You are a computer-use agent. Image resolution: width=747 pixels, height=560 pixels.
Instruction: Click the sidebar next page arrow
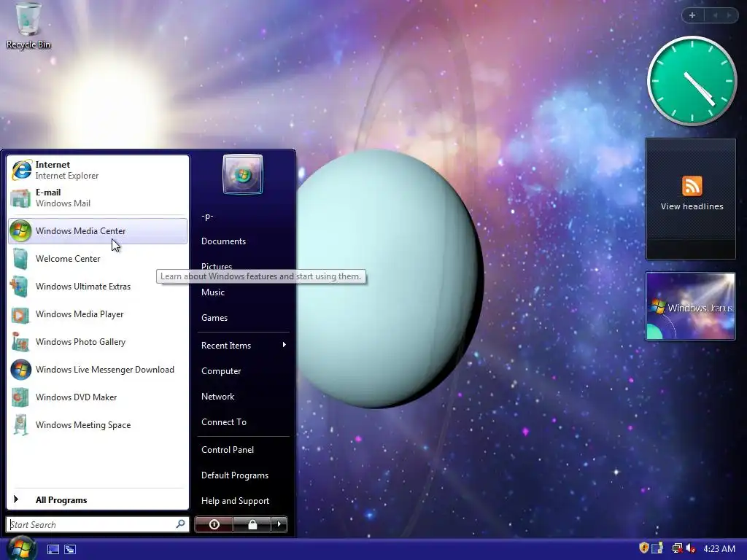(729, 15)
